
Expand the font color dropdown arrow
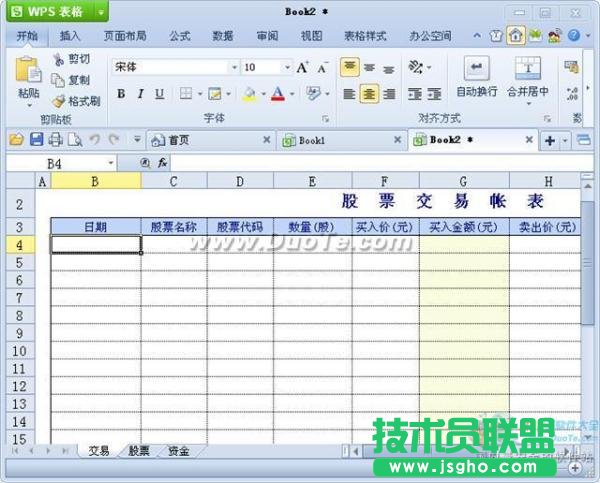292,94
